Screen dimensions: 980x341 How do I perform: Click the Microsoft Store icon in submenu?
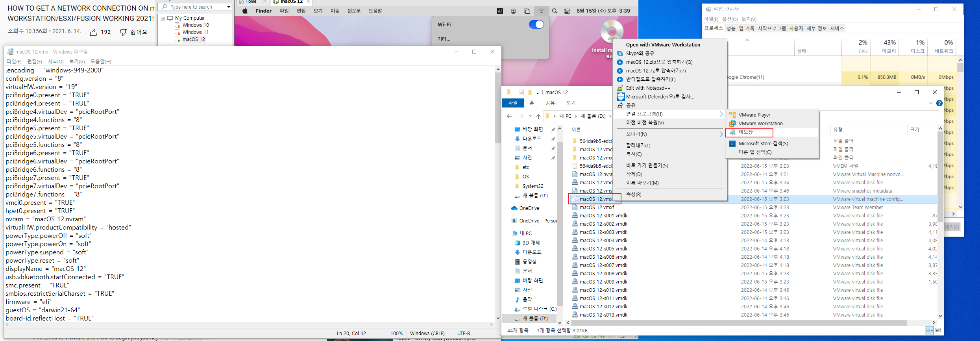click(732, 144)
